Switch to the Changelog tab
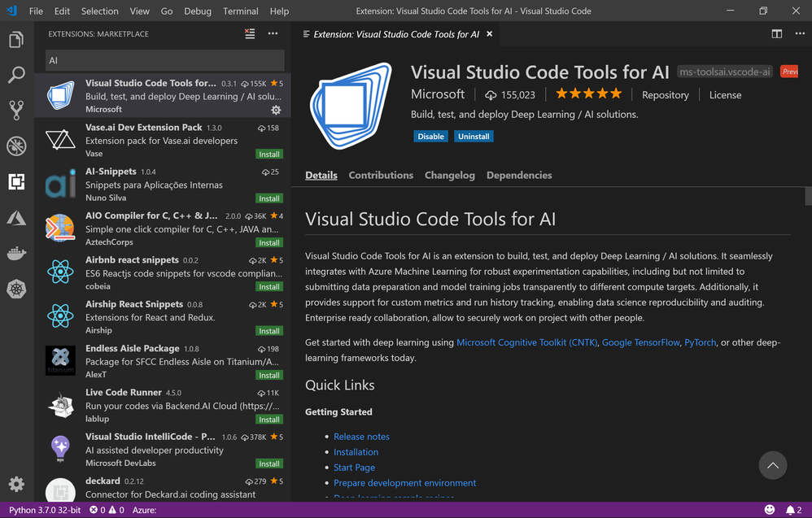812x518 pixels. click(x=449, y=175)
